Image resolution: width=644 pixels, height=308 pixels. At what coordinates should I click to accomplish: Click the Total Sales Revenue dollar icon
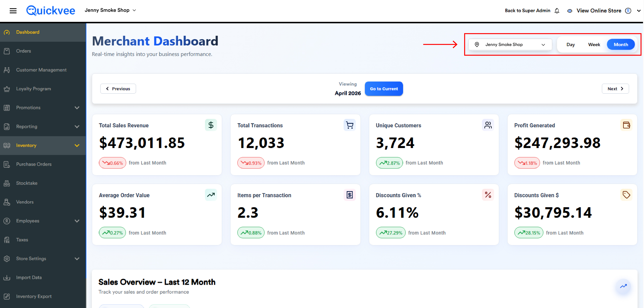point(211,125)
